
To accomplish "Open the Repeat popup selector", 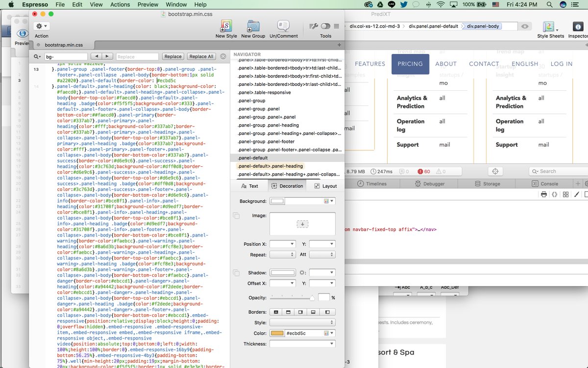I will pos(283,255).
